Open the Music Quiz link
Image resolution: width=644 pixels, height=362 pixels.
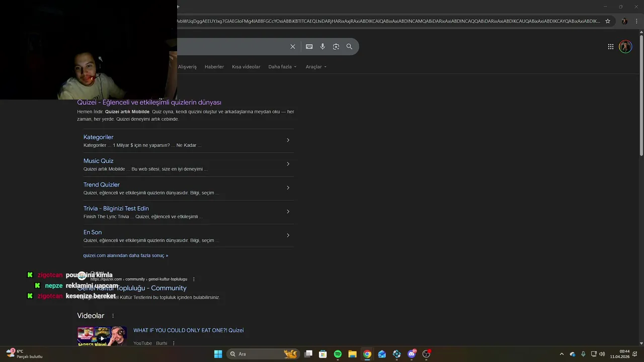click(x=99, y=161)
